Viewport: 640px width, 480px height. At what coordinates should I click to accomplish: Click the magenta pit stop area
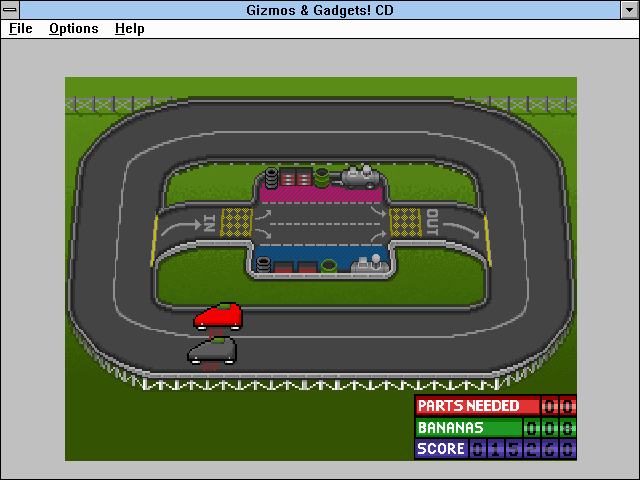click(x=321, y=195)
